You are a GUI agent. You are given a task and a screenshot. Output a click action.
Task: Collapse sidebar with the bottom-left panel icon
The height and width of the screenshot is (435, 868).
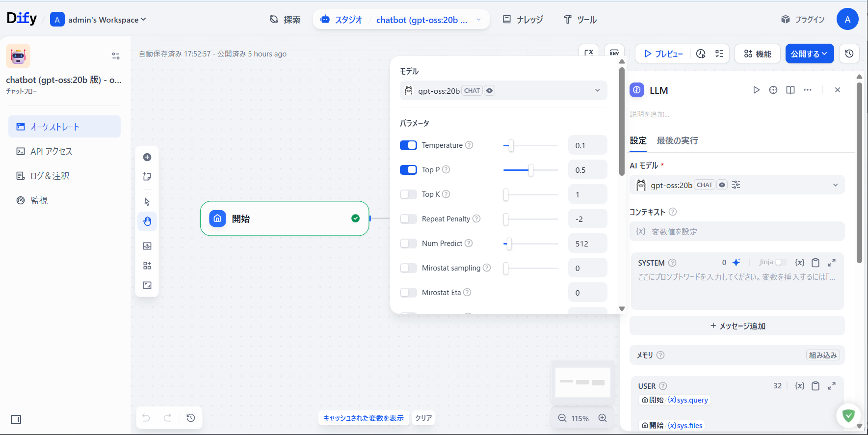tap(16, 419)
